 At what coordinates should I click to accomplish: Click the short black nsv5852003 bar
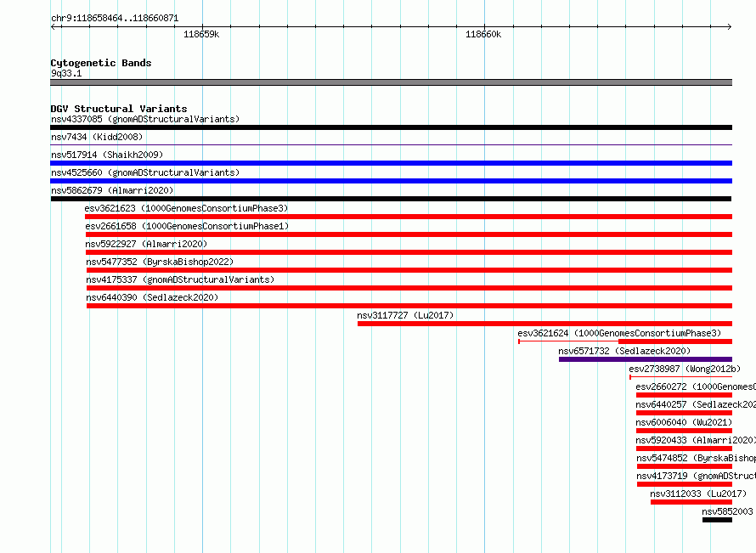pyautogui.click(x=717, y=520)
